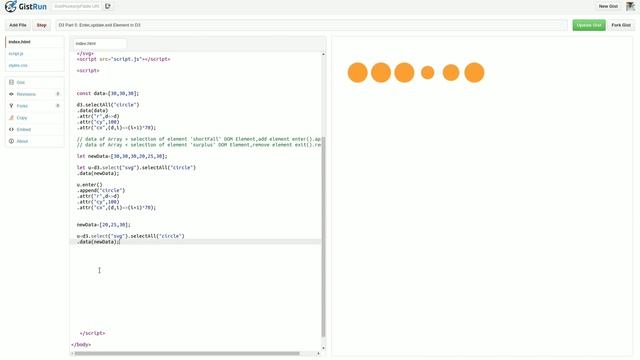The height and width of the screenshot is (360, 640).
Task: Click the About info icon in sidebar
Action: 11,141
